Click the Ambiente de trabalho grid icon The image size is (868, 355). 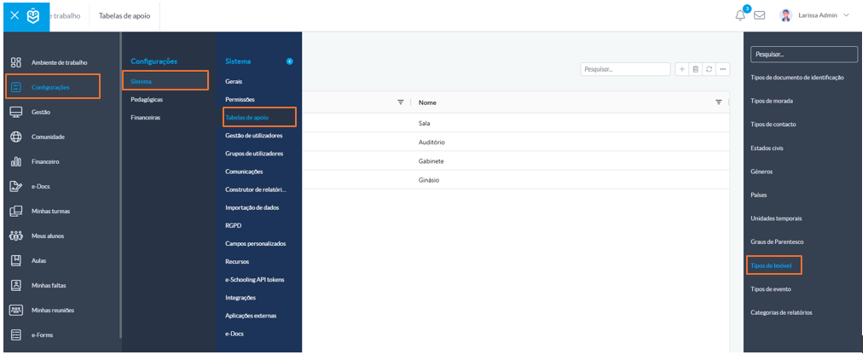[x=16, y=62]
